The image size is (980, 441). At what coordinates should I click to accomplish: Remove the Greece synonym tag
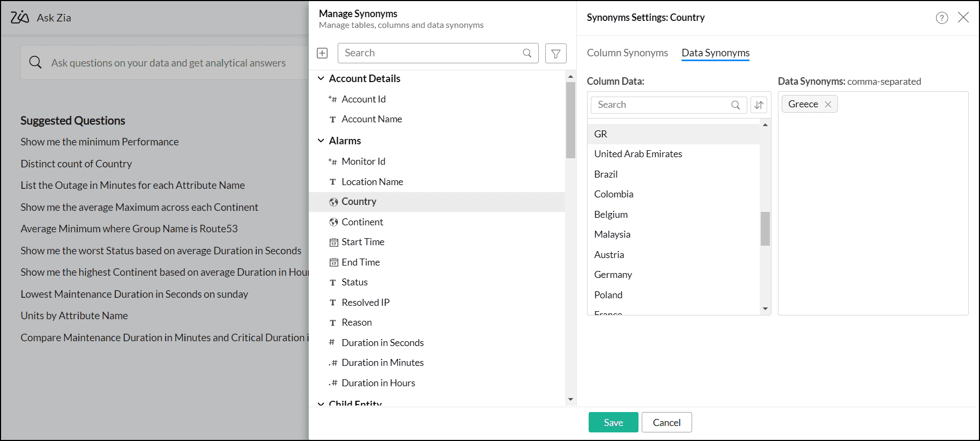tap(828, 104)
